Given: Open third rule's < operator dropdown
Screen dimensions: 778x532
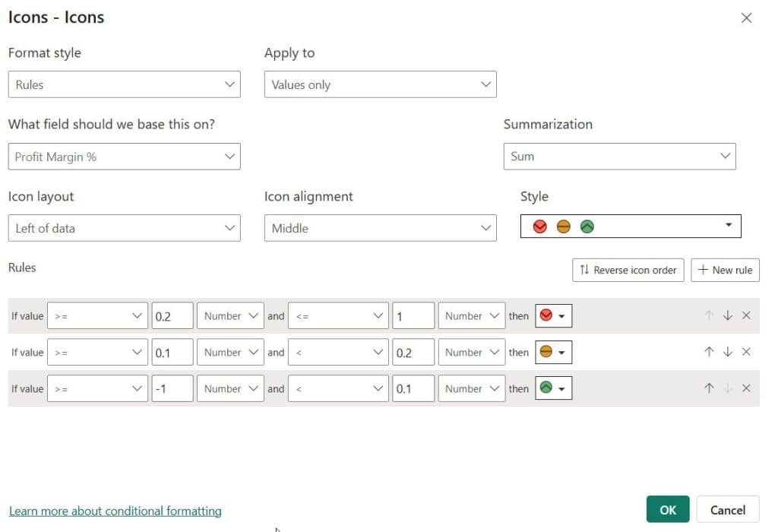Looking at the screenshot, I should [338, 388].
